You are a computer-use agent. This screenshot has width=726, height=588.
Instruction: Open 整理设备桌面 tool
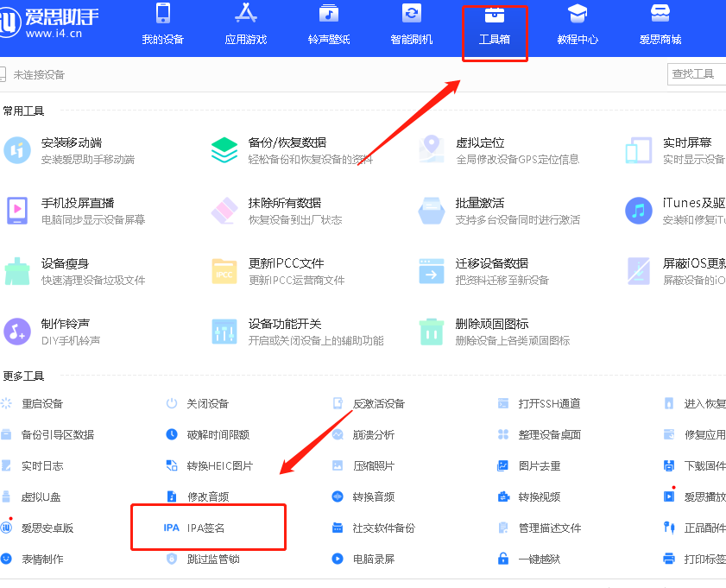click(x=540, y=435)
